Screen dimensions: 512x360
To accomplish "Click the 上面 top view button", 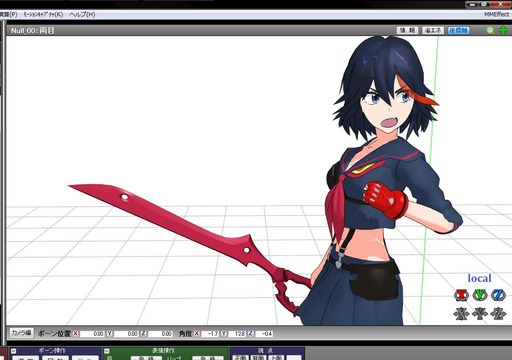I will pyautogui.click(x=276, y=358).
